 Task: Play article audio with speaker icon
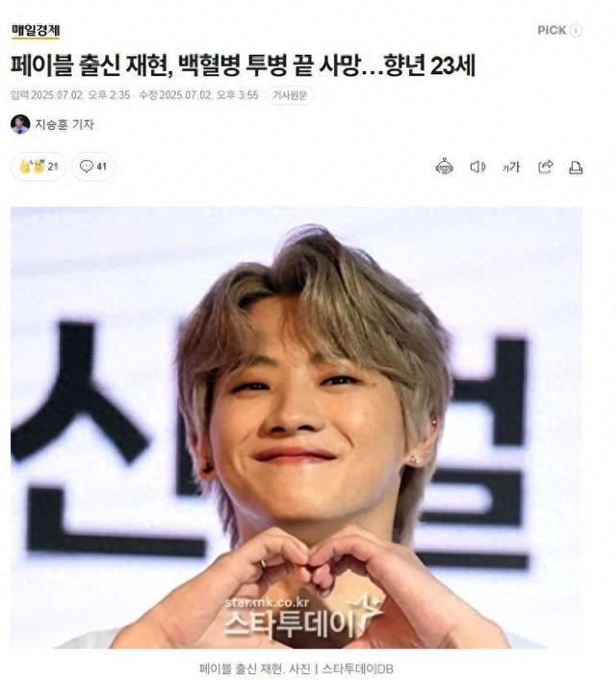pyautogui.click(x=477, y=167)
